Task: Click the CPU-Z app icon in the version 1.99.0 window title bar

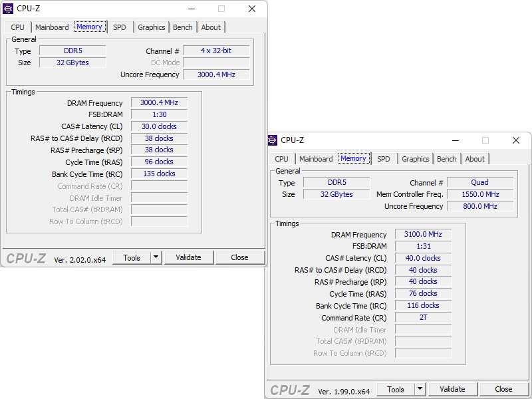Action: 273,140
